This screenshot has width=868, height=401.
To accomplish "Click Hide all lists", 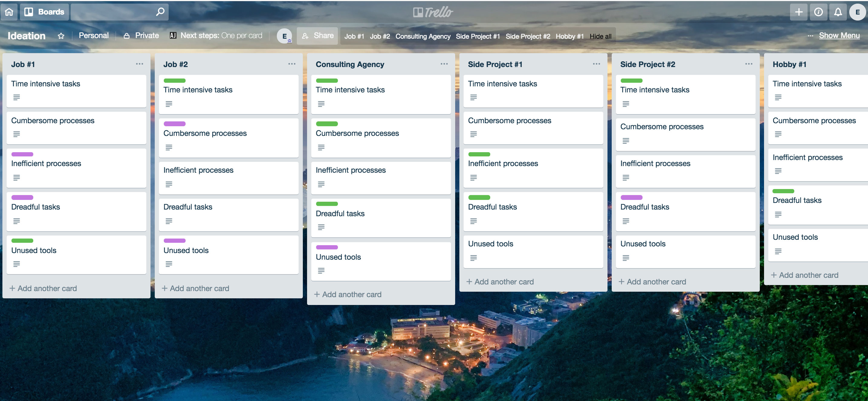I will (601, 36).
